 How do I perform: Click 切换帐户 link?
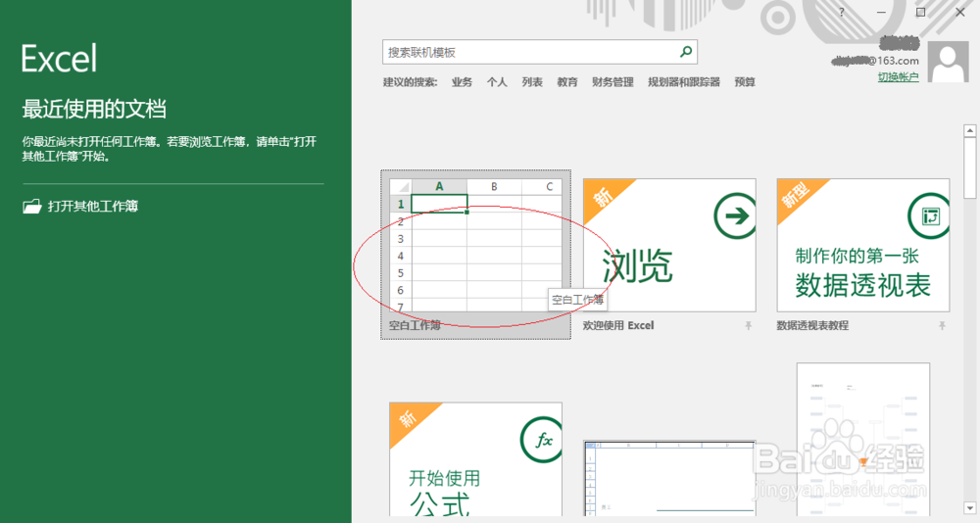[898, 76]
